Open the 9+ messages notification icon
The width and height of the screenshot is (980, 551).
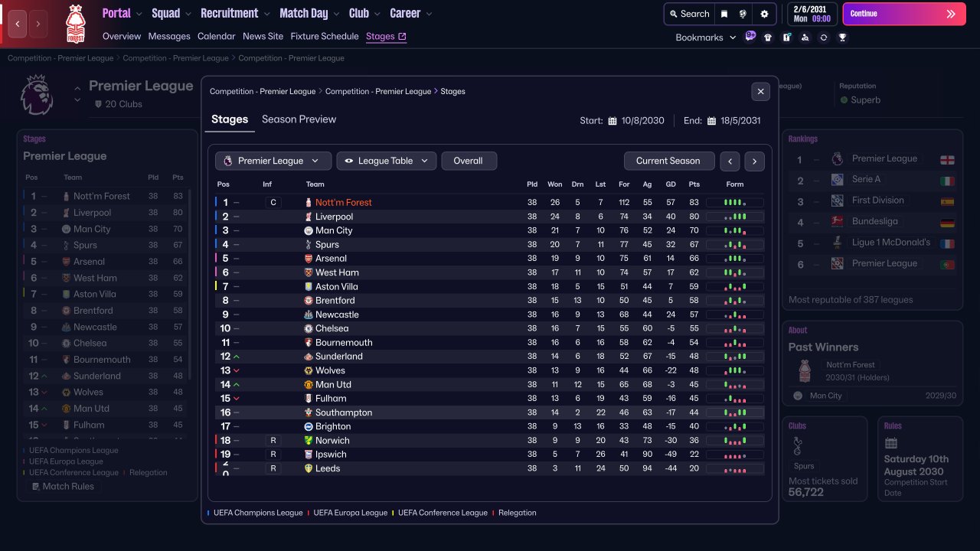pos(750,36)
